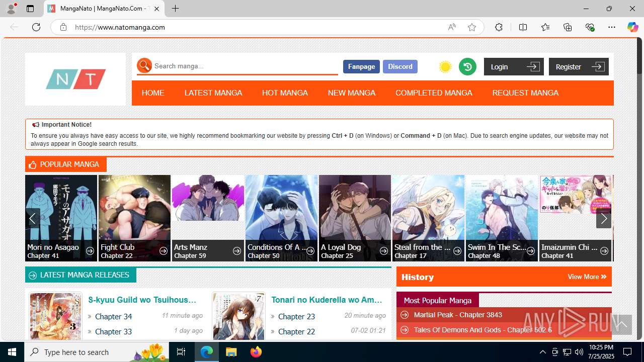The height and width of the screenshot is (362, 644).
Task: Open the green reading history icon
Action: click(467, 66)
